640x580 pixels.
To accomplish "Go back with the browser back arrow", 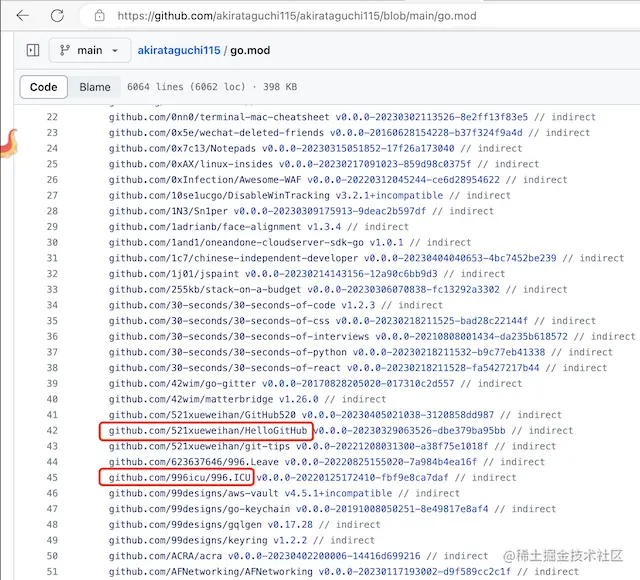I will [x=23, y=16].
